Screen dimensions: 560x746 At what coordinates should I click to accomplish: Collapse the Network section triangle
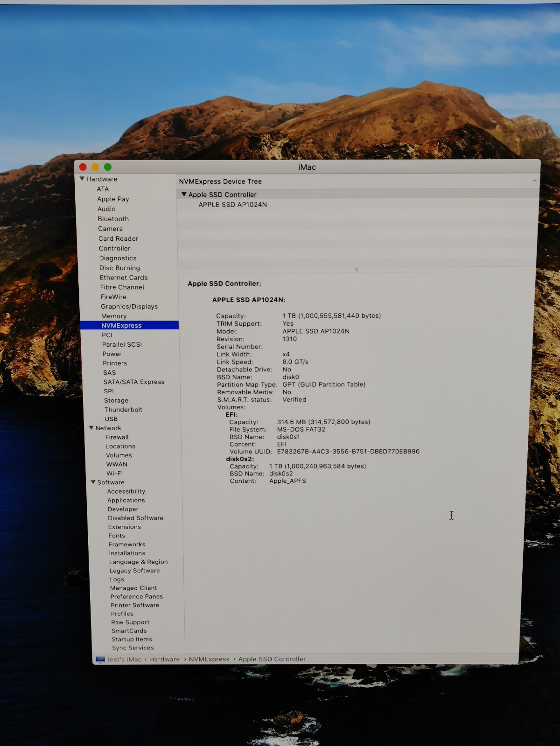click(91, 428)
